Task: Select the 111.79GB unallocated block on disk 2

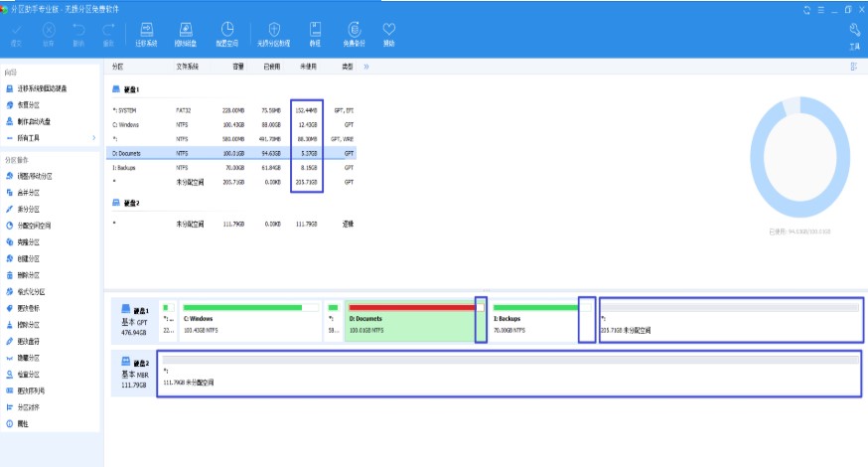Action: 508,376
